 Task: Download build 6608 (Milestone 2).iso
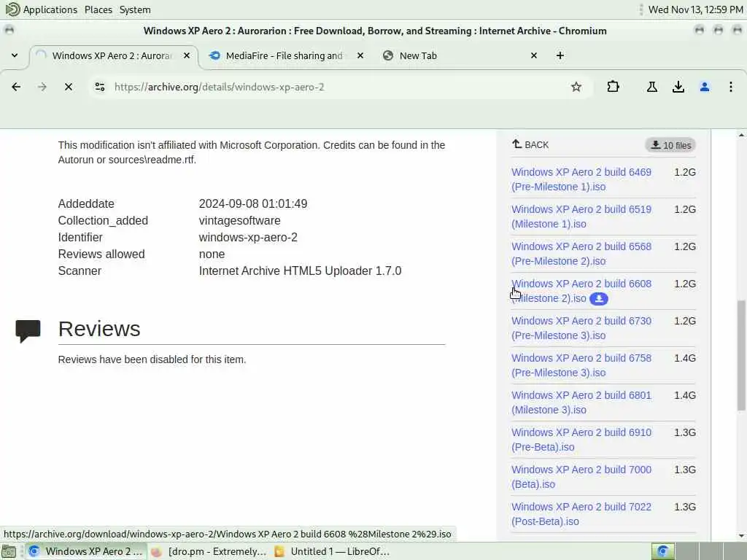581,291
